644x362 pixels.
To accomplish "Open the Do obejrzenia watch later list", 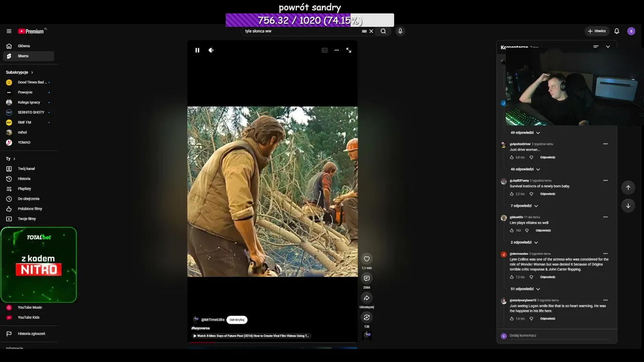I will [29, 199].
